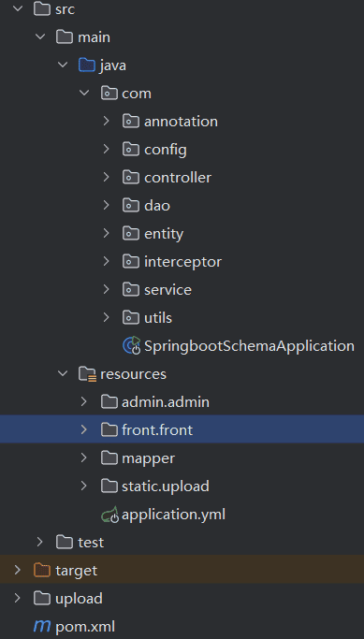Select the mapper folder
364x639 pixels.
coord(149,458)
